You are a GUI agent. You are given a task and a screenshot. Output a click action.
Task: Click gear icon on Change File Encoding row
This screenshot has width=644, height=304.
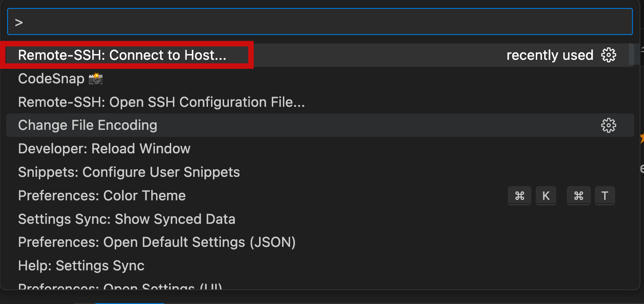pyautogui.click(x=609, y=125)
